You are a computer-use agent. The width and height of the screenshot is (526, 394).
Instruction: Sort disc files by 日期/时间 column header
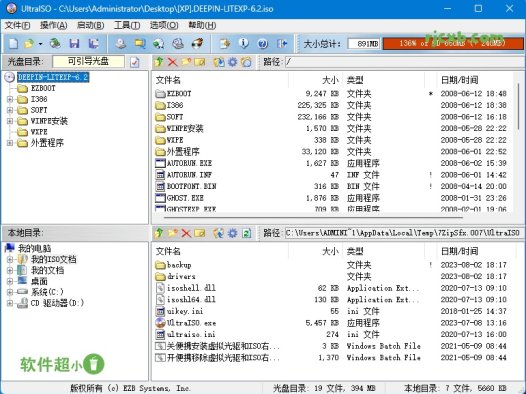[474, 80]
